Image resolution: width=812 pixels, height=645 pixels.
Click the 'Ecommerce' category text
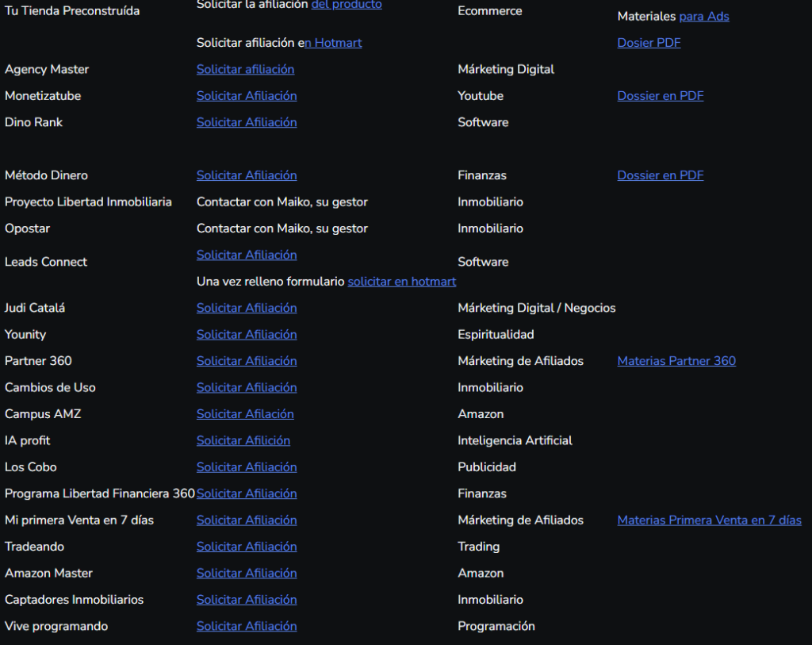click(490, 11)
